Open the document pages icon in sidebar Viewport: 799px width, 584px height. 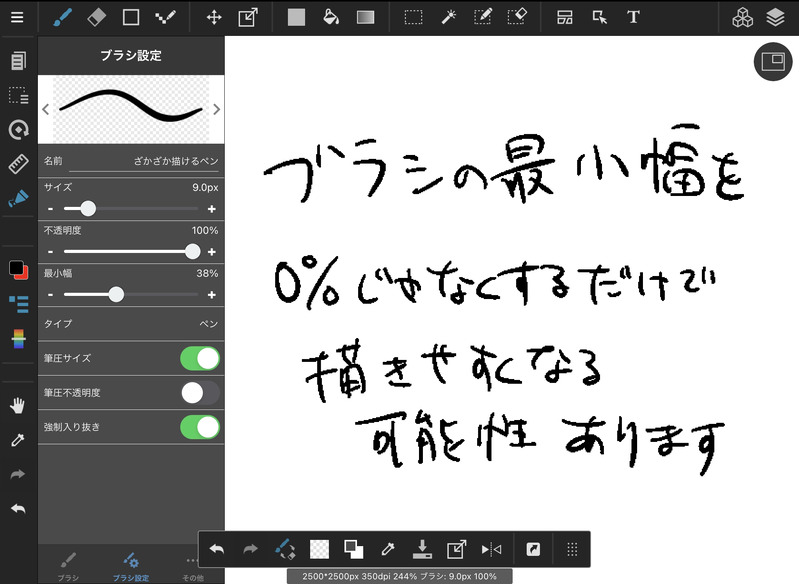(x=18, y=61)
